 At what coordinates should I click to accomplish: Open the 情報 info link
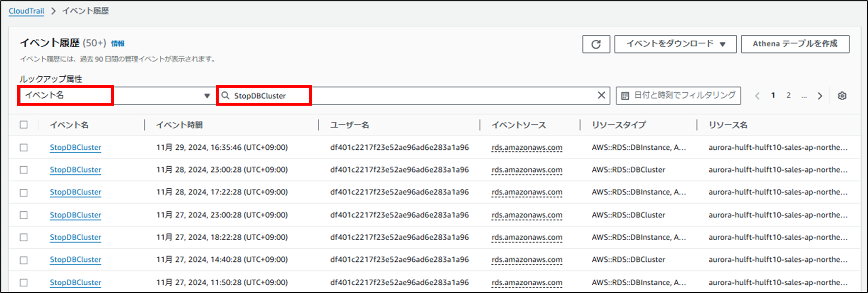[x=117, y=43]
